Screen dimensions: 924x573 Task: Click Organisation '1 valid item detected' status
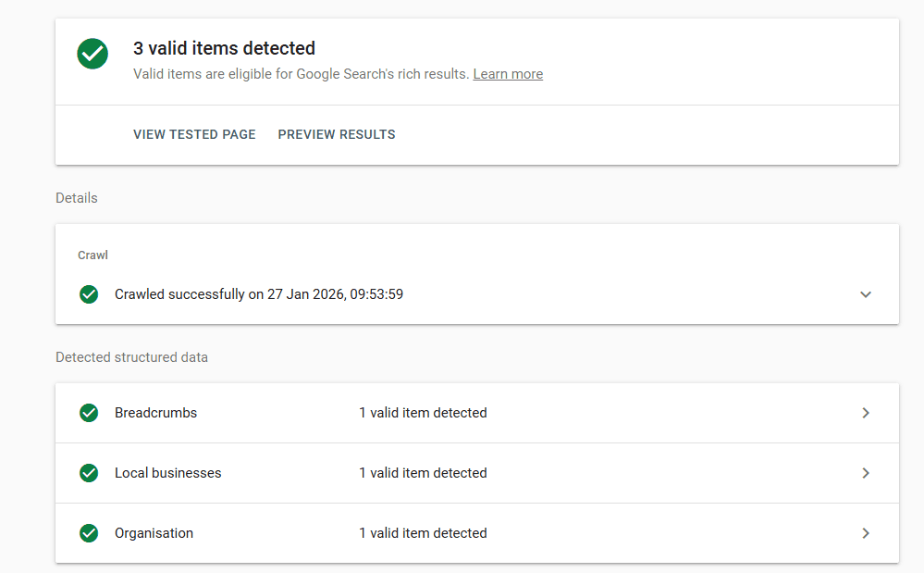[x=423, y=533]
